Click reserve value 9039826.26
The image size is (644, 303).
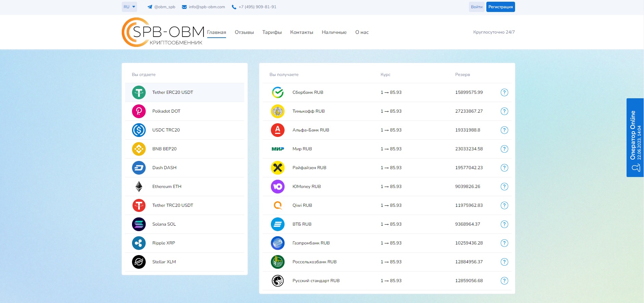[468, 187]
